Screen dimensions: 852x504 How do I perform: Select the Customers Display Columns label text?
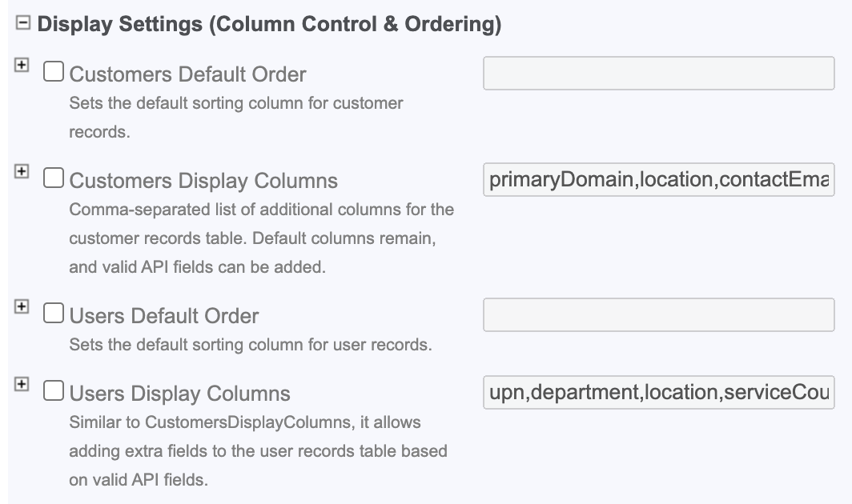(x=203, y=181)
